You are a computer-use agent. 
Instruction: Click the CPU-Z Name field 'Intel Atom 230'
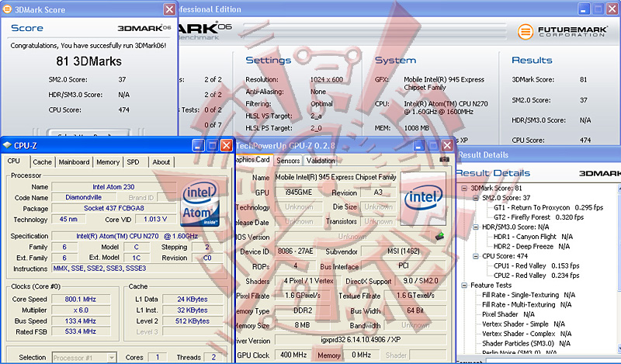click(x=113, y=187)
